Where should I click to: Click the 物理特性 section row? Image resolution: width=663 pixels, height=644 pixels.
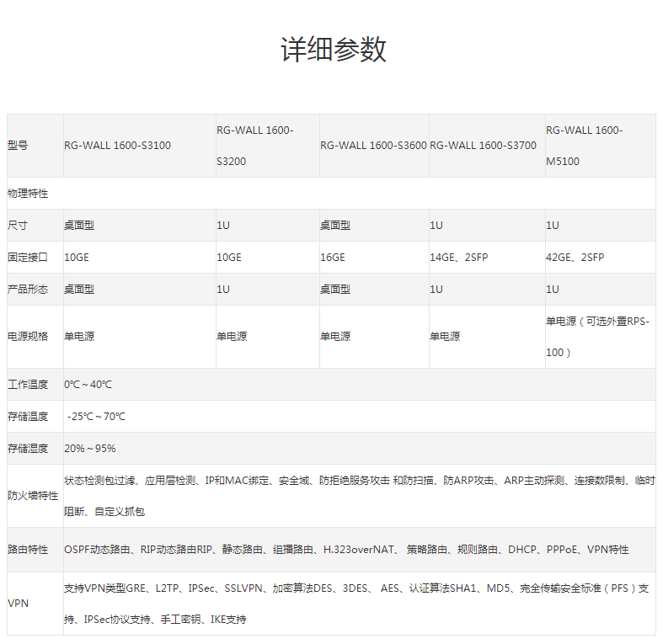pos(29,194)
